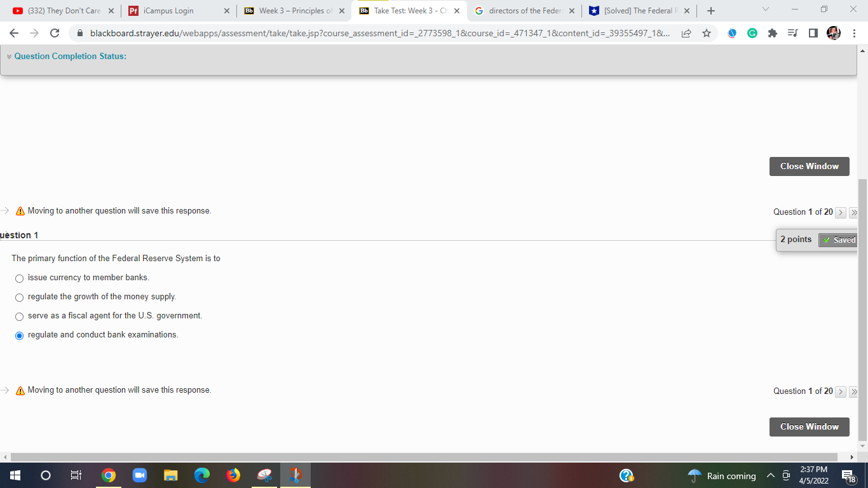Launch Zoom from the taskbar
This screenshot has width=868, height=488.
pos(140,475)
